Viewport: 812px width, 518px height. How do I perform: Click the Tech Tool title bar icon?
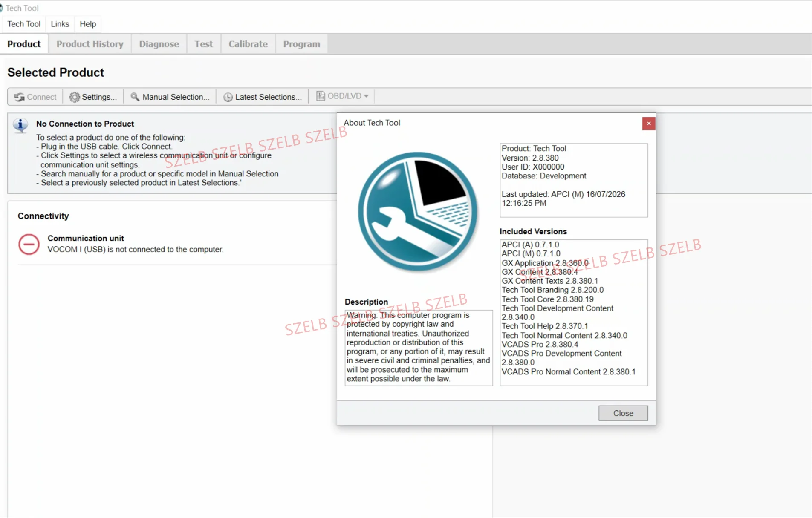click(x=1, y=8)
